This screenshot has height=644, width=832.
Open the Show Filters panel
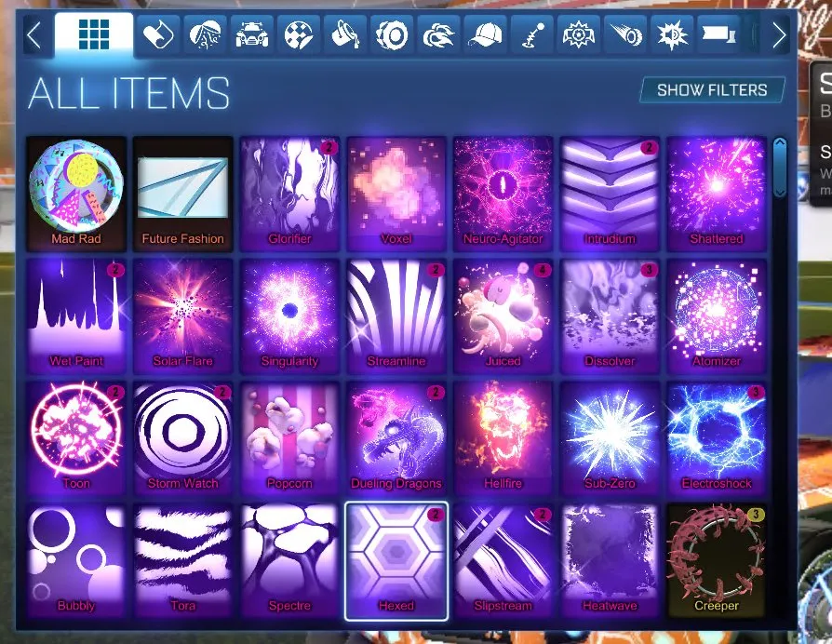[x=712, y=90]
